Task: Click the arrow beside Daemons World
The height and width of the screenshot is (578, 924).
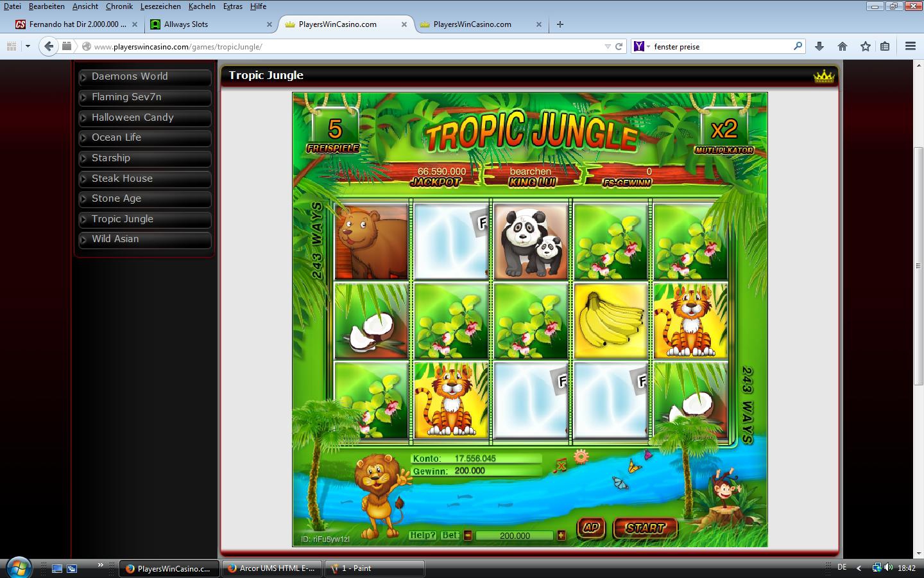Action: (x=83, y=78)
